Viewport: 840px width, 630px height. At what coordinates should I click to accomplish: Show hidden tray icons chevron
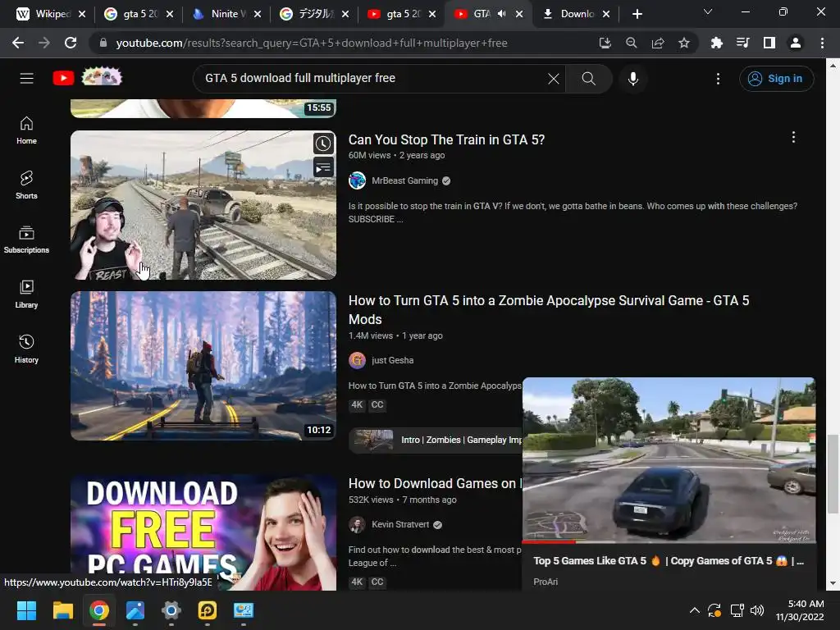point(694,610)
